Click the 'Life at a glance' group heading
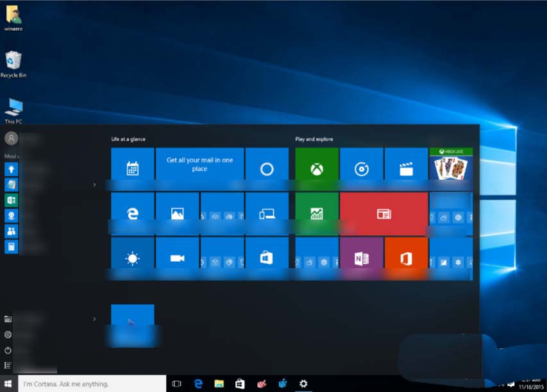547x392 pixels. 128,139
